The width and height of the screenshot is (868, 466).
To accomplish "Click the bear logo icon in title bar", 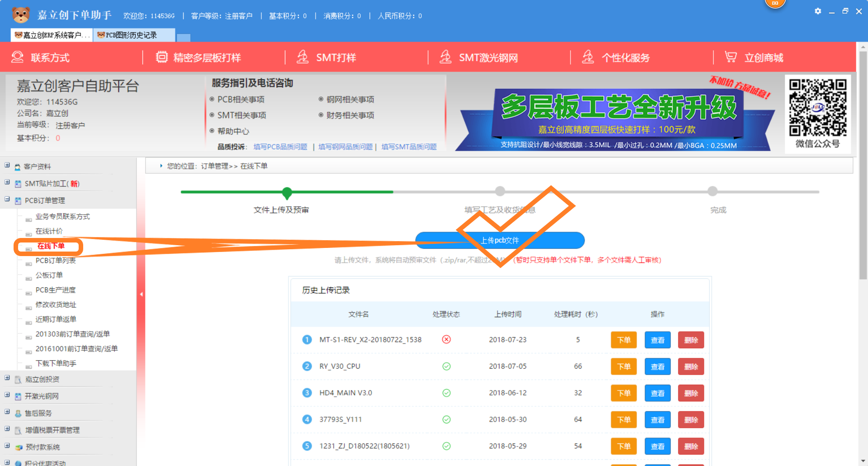I will (21, 15).
